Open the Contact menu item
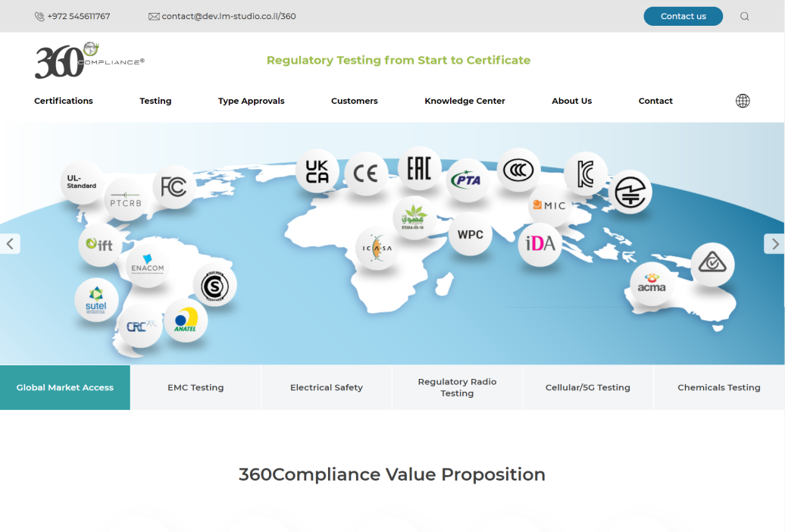 click(x=655, y=101)
